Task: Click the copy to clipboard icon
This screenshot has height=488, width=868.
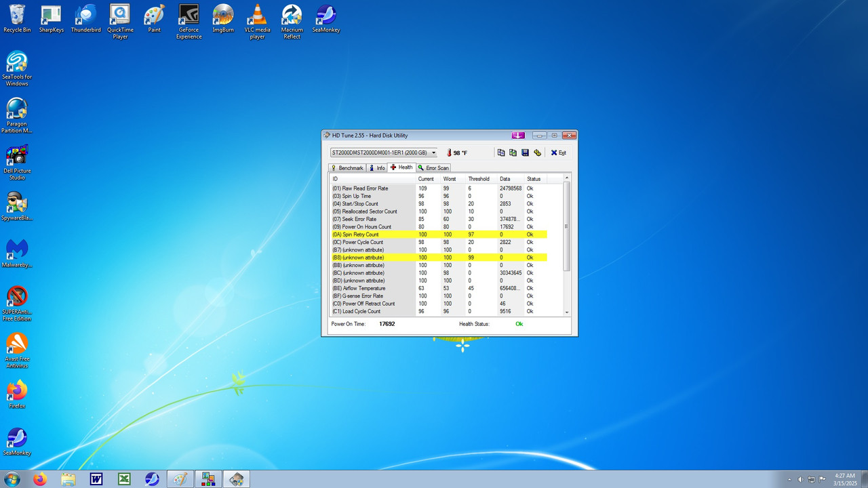Action: point(501,153)
